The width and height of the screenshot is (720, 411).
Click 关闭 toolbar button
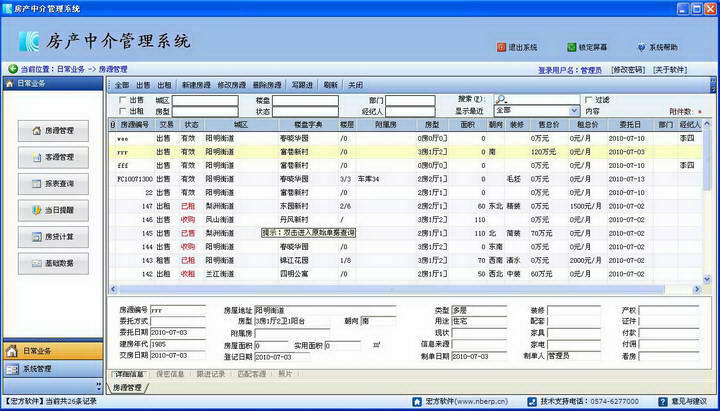pos(355,85)
